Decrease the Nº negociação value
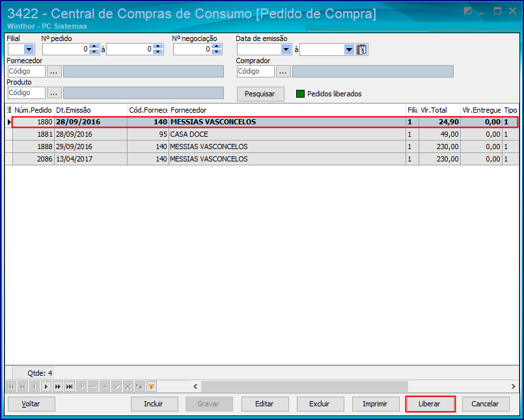This screenshot has width=524, height=420. pos(217,52)
